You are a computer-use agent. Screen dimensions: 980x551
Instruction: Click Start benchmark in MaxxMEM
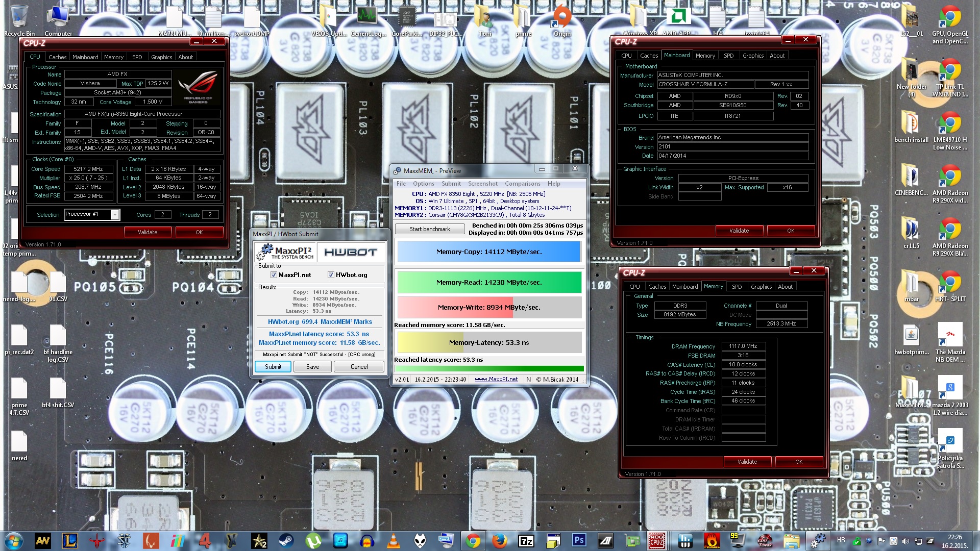(430, 229)
